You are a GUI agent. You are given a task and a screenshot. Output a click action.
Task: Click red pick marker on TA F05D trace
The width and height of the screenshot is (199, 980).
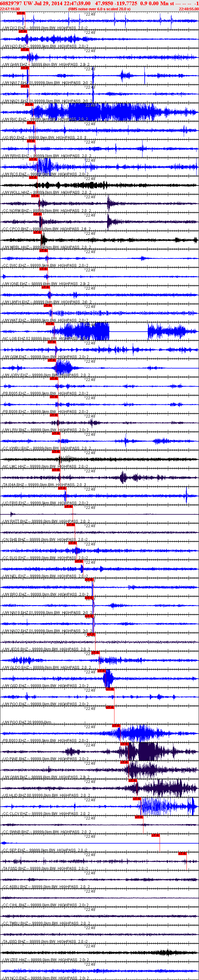coord(182,853)
